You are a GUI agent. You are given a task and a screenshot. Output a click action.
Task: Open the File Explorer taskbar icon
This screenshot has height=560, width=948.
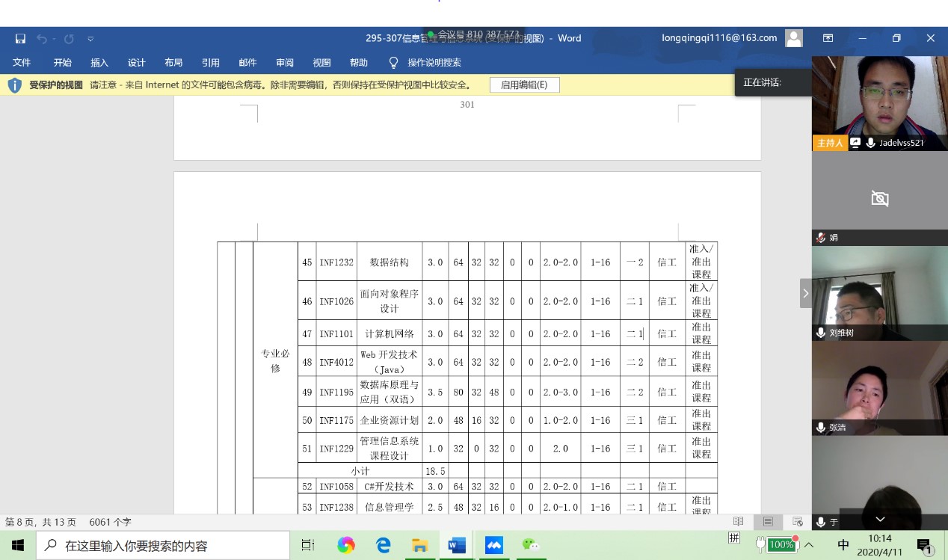tap(419, 545)
